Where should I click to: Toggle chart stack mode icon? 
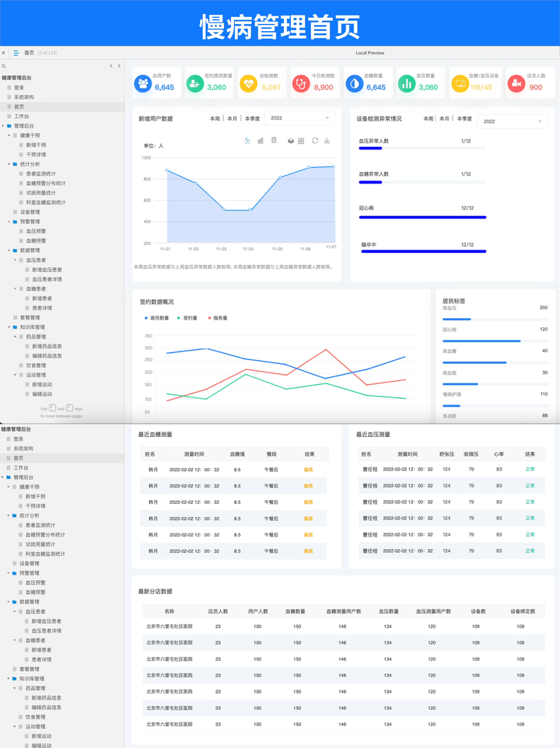click(x=290, y=141)
